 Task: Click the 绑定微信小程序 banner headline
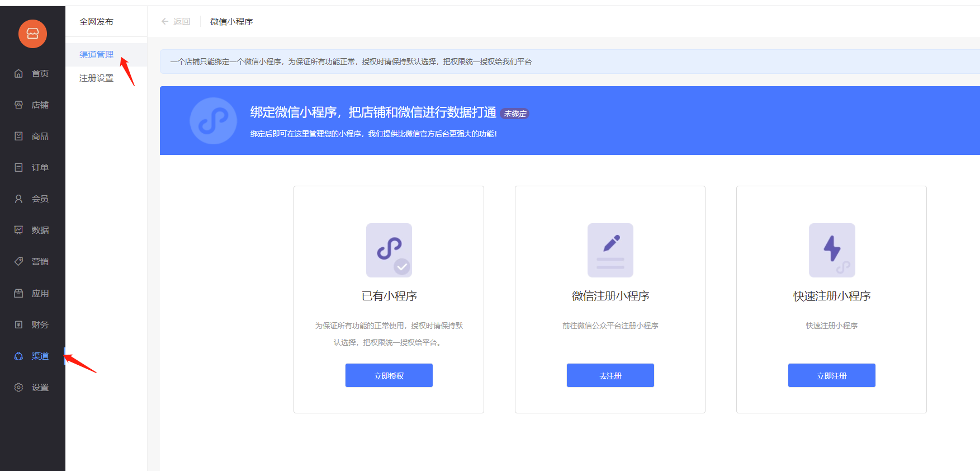coord(373,112)
